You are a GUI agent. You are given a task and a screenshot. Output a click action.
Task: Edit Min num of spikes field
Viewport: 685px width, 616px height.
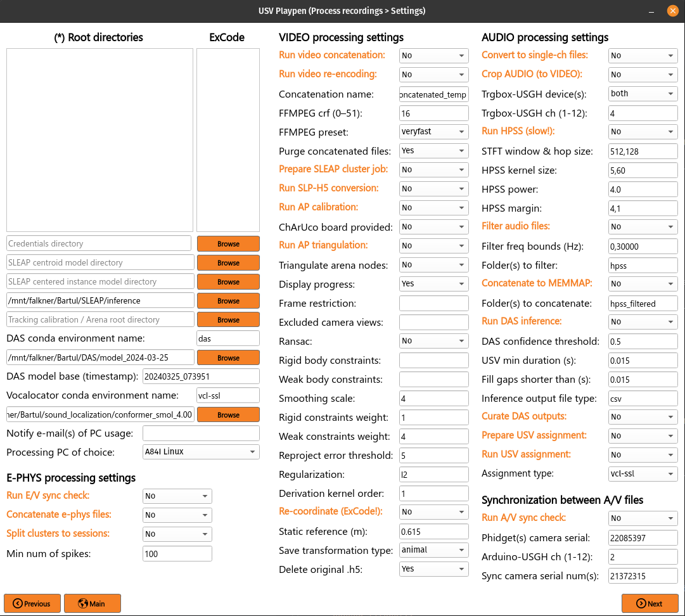(x=177, y=553)
